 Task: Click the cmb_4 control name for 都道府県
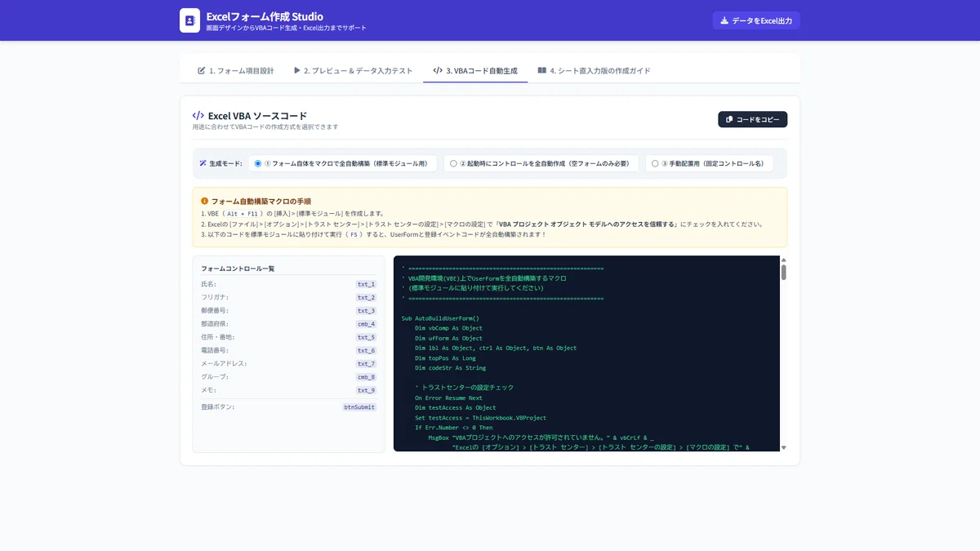(366, 324)
